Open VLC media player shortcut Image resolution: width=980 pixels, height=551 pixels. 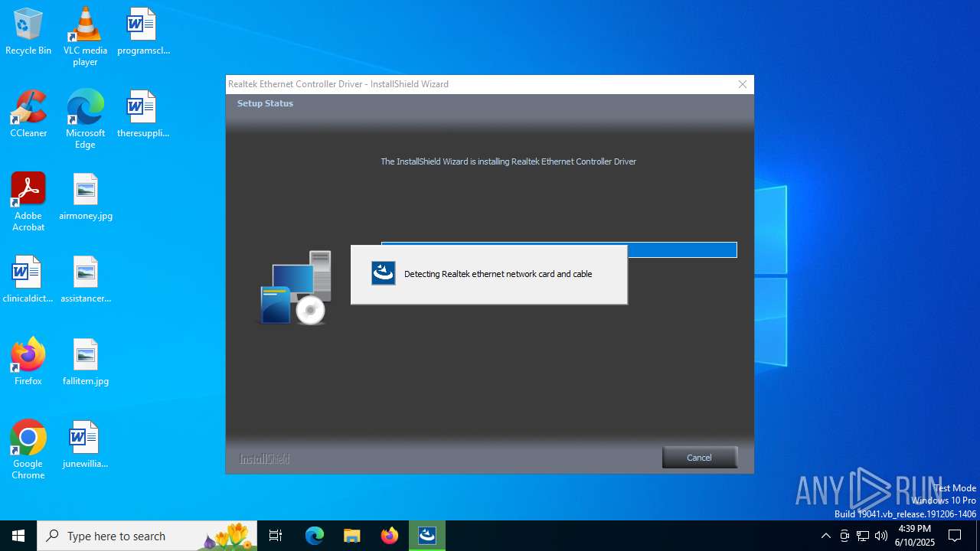point(85,37)
